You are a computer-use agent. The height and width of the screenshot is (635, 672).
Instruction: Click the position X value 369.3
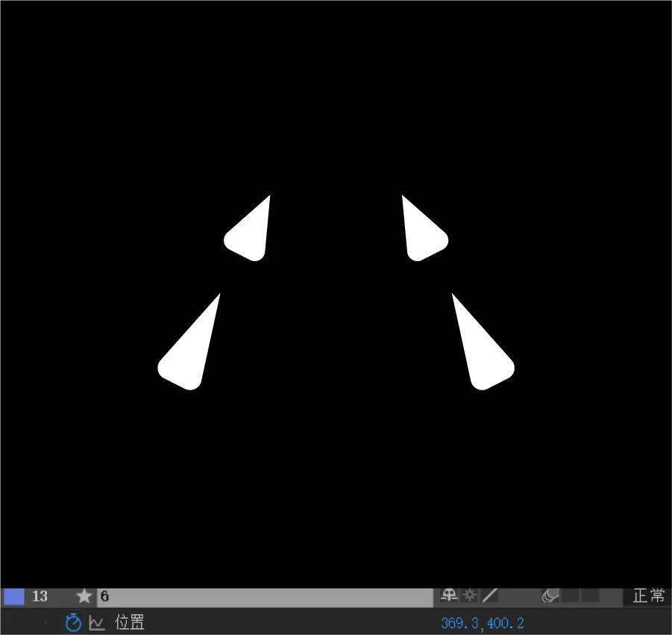(x=460, y=622)
